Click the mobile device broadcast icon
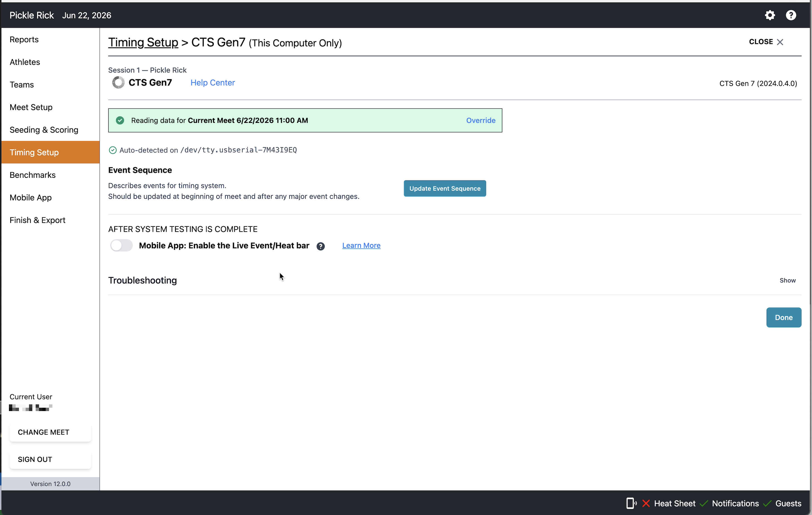 click(631, 503)
